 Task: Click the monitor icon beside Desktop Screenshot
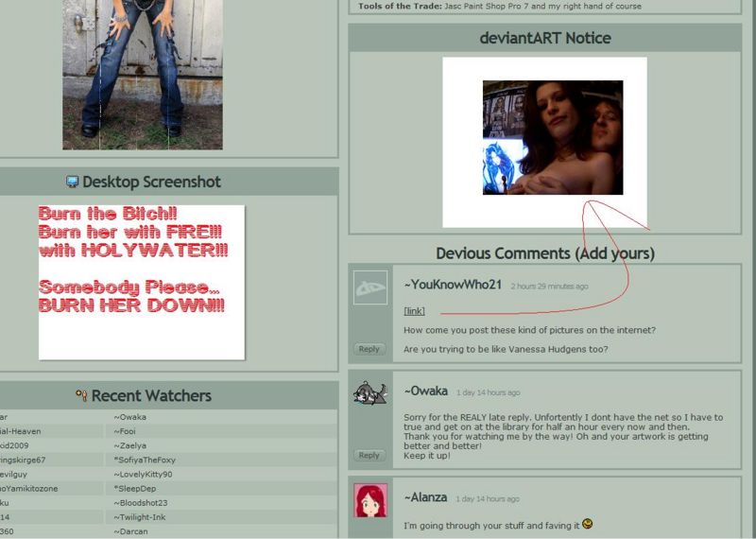[x=72, y=182]
